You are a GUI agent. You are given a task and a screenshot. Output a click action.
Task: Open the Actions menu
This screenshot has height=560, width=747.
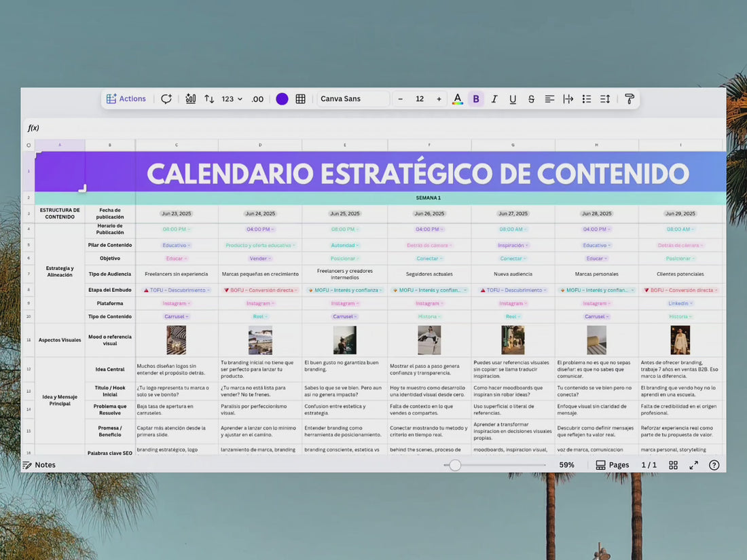pyautogui.click(x=126, y=98)
